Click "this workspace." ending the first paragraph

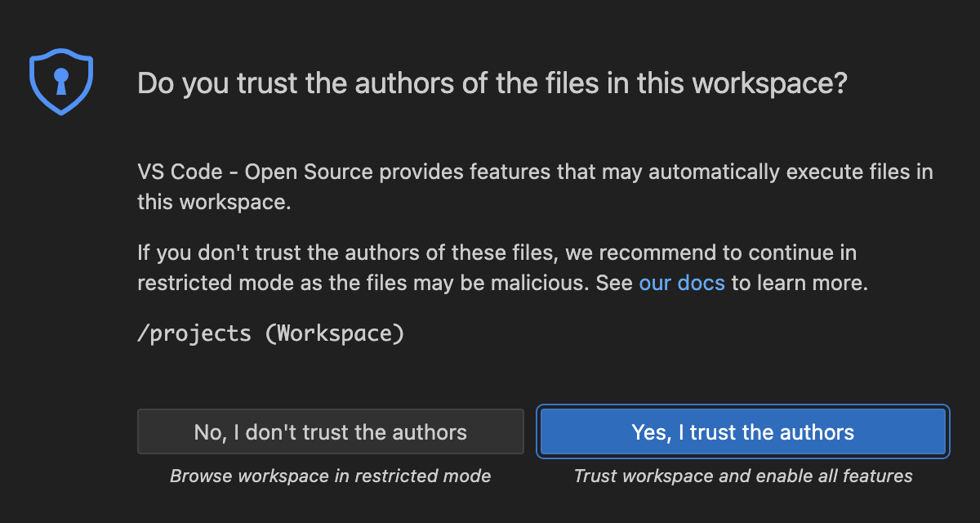214,202
